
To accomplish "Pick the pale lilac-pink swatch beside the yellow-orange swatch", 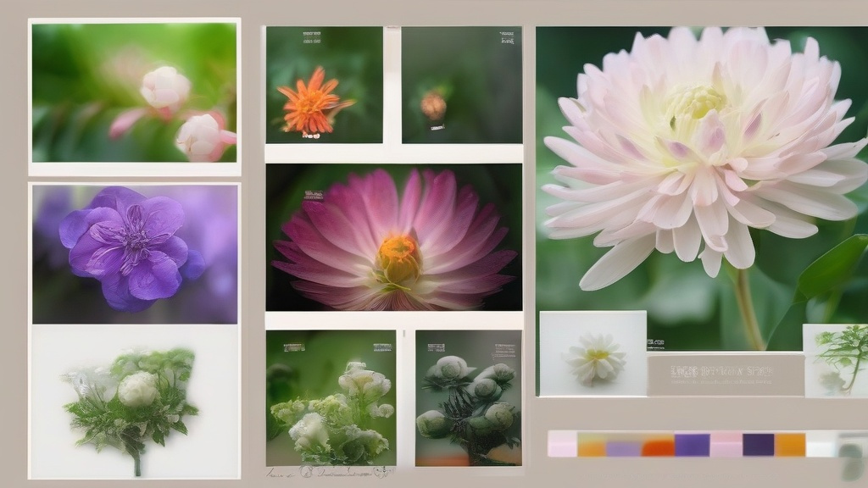I will [x=563, y=444].
